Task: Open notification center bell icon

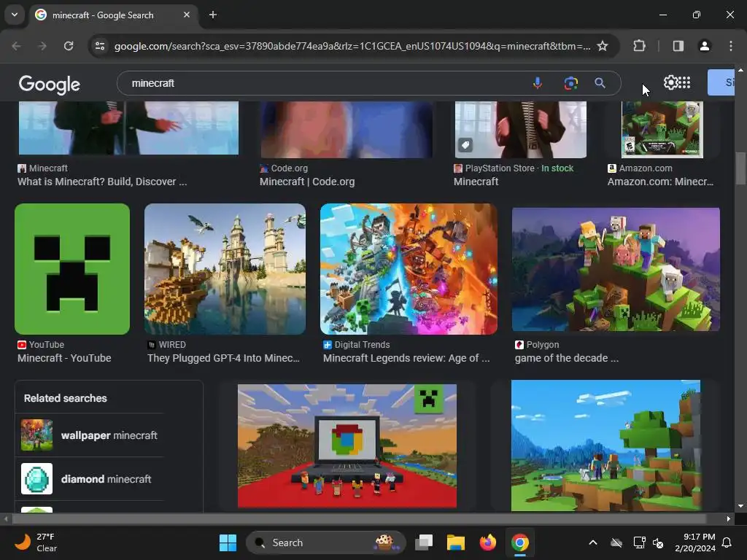Action: 727,542
